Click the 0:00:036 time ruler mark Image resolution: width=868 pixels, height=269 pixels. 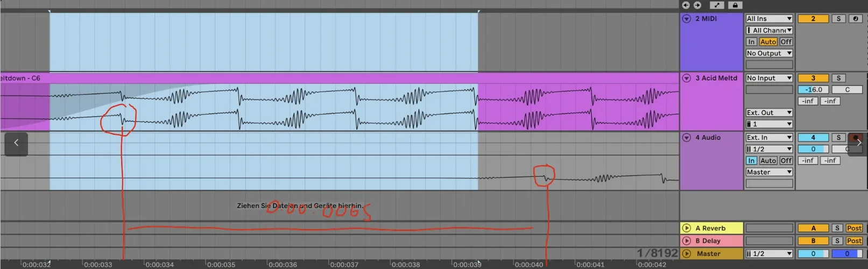coord(283,265)
